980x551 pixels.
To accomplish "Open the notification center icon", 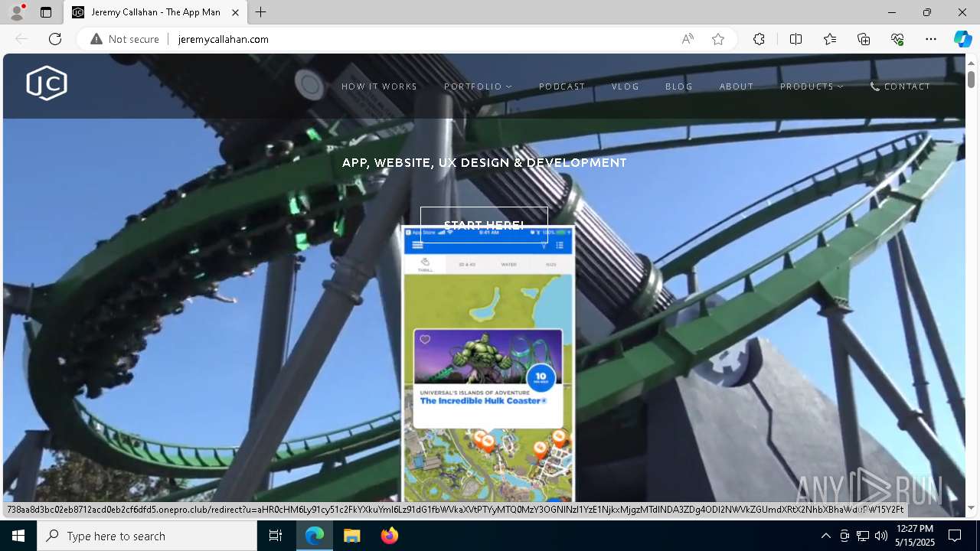I will point(955,536).
